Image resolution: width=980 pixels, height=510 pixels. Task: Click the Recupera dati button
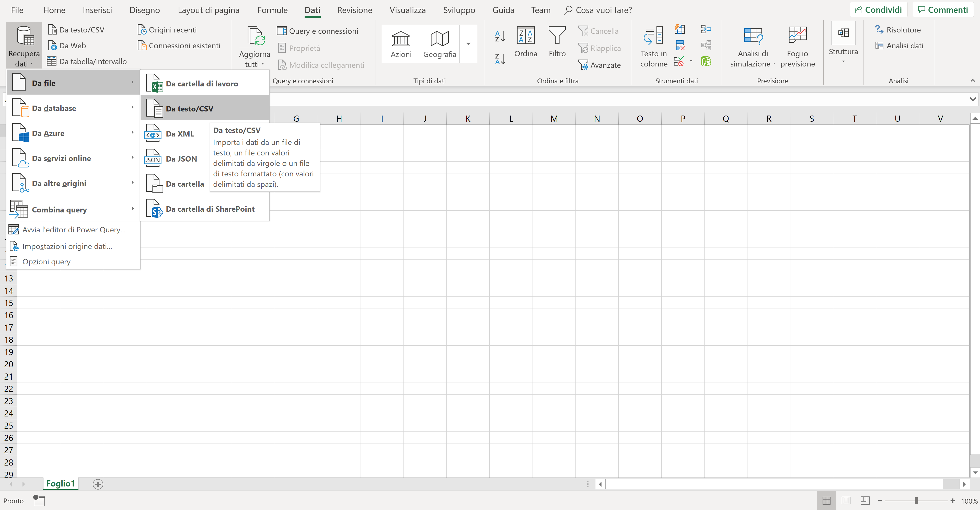pyautogui.click(x=24, y=45)
